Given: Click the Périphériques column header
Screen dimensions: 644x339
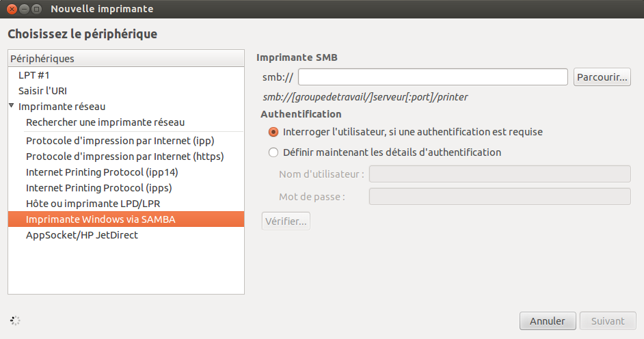Looking at the screenshot, I should [126, 58].
